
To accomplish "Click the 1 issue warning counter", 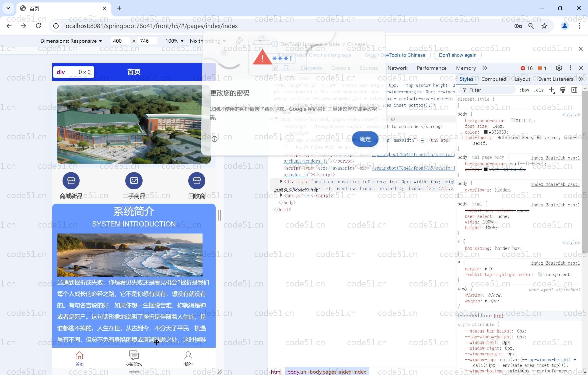I will [x=542, y=68].
